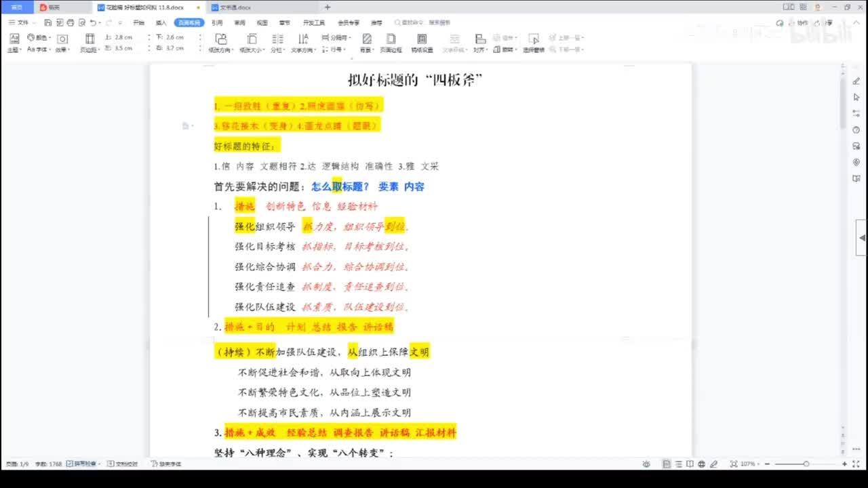Open the 行号 line numbers dropdown
The image size is (868, 488).
pyautogui.click(x=332, y=49)
